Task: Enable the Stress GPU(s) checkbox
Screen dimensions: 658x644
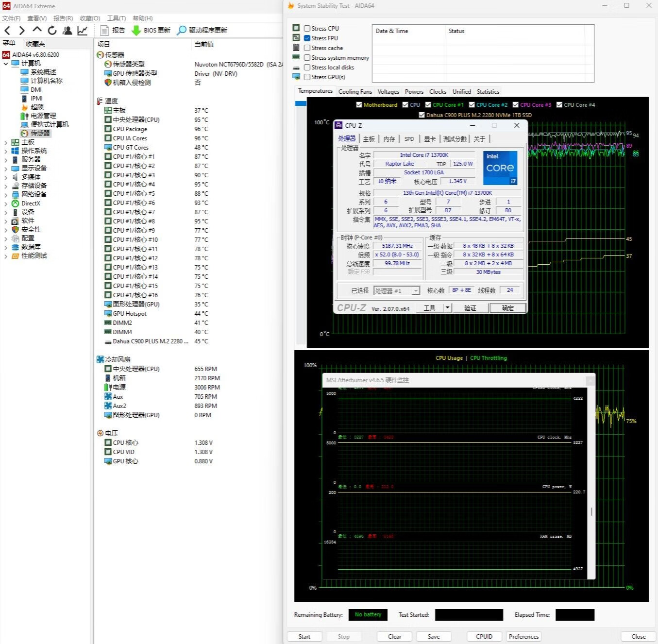Action: point(307,77)
